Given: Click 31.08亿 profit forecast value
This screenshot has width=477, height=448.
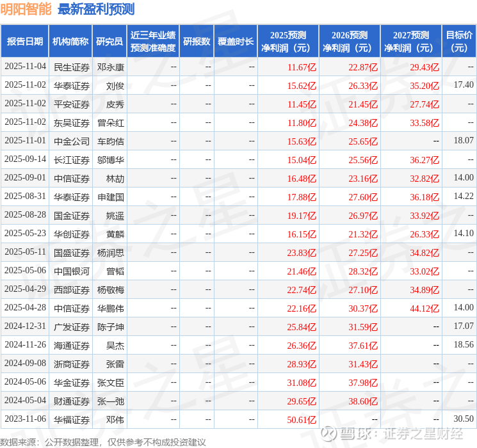Looking at the screenshot, I should pyautogui.click(x=302, y=383).
